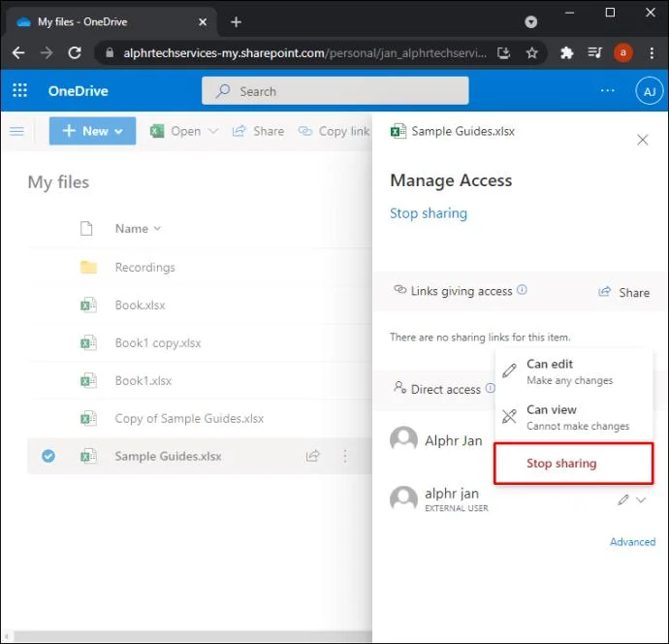669x644 pixels.
Task: Open the AJ account avatar
Action: point(649,91)
